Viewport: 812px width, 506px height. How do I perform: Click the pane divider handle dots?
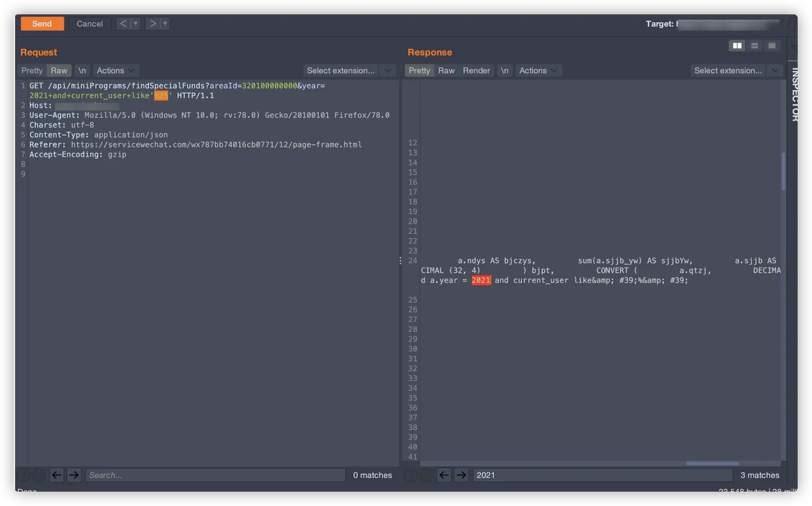(x=400, y=261)
